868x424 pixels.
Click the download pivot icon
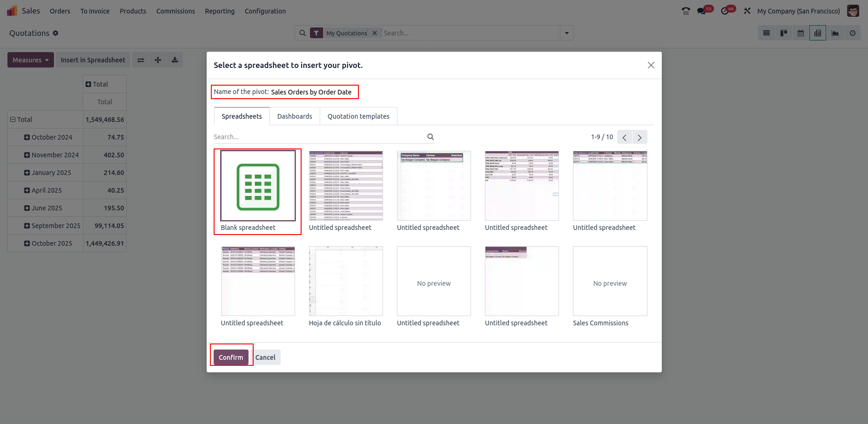(x=175, y=60)
